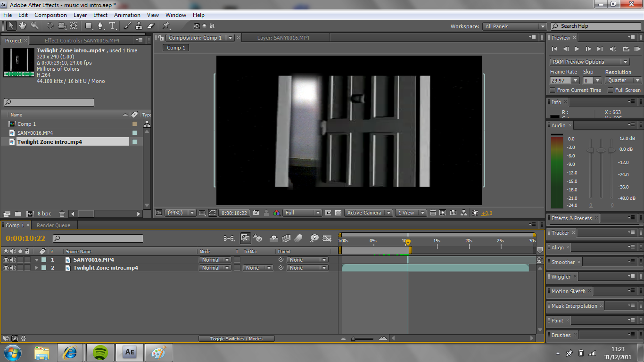The width and height of the screenshot is (644, 362).
Task: Select the Puppet Pin tool
Action: coord(166,25)
